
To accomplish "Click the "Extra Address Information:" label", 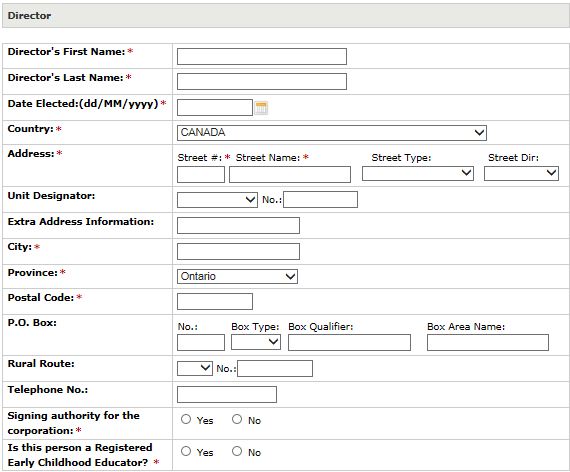I will 81,222.
